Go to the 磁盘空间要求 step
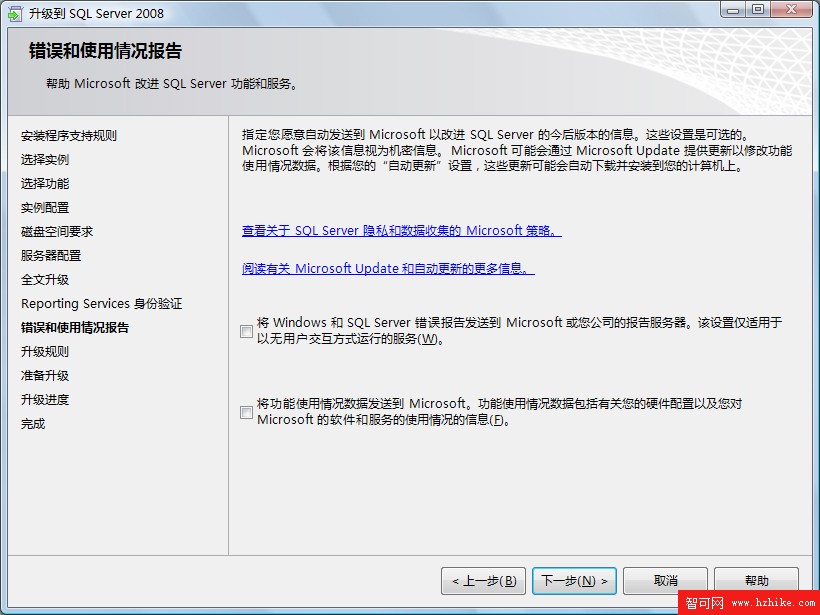The width and height of the screenshot is (820, 615). (57, 232)
